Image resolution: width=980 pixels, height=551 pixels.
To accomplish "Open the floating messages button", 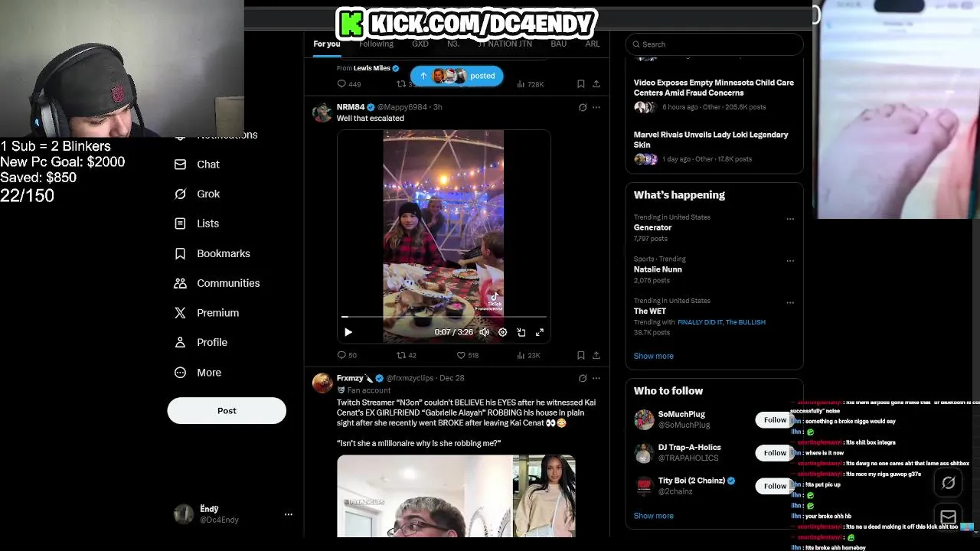I will (x=949, y=517).
